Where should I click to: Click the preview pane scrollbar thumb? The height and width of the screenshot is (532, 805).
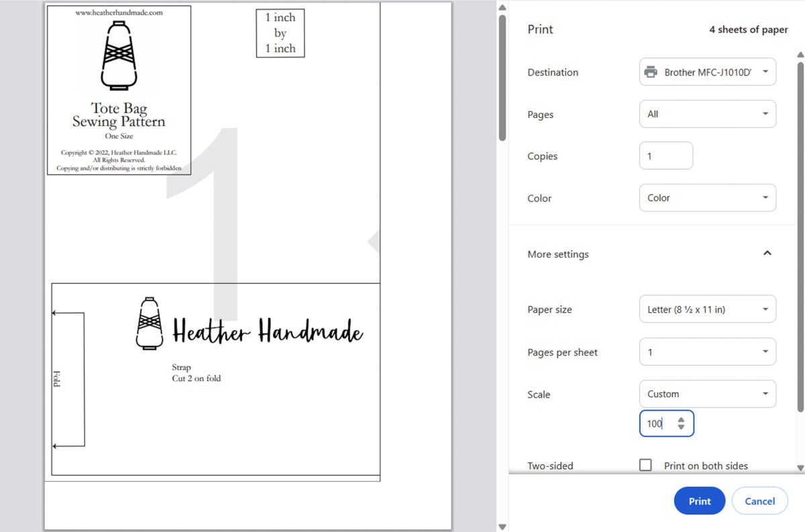(x=502, y=78)
